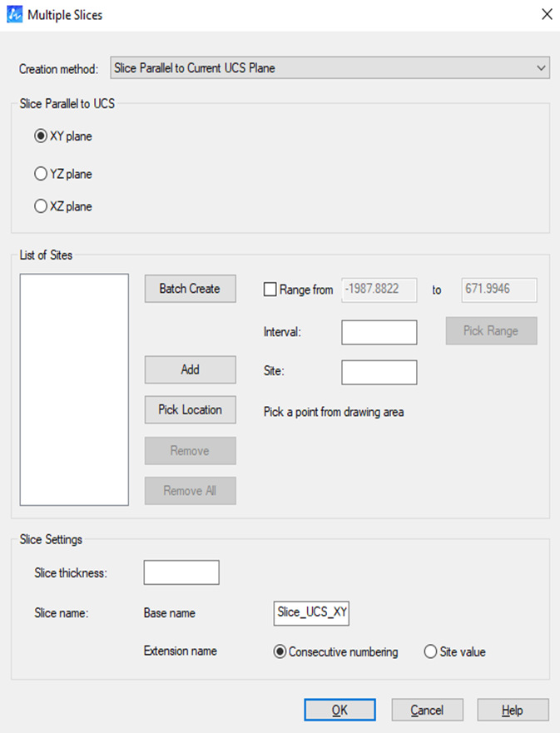This screenshot has width=560, height=733.
Task: Confirm with the OK button
Action: coord(340,710)
